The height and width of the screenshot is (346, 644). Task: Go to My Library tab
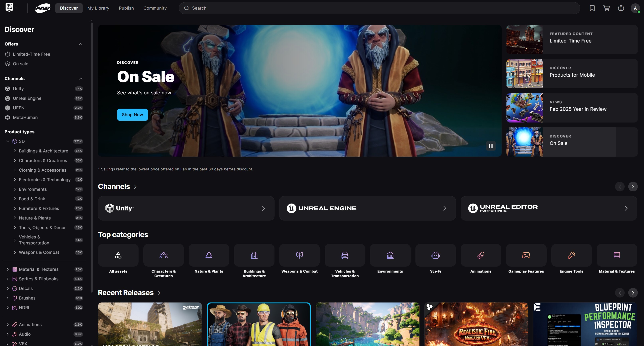pyautogui.click(x=98, y=8)
